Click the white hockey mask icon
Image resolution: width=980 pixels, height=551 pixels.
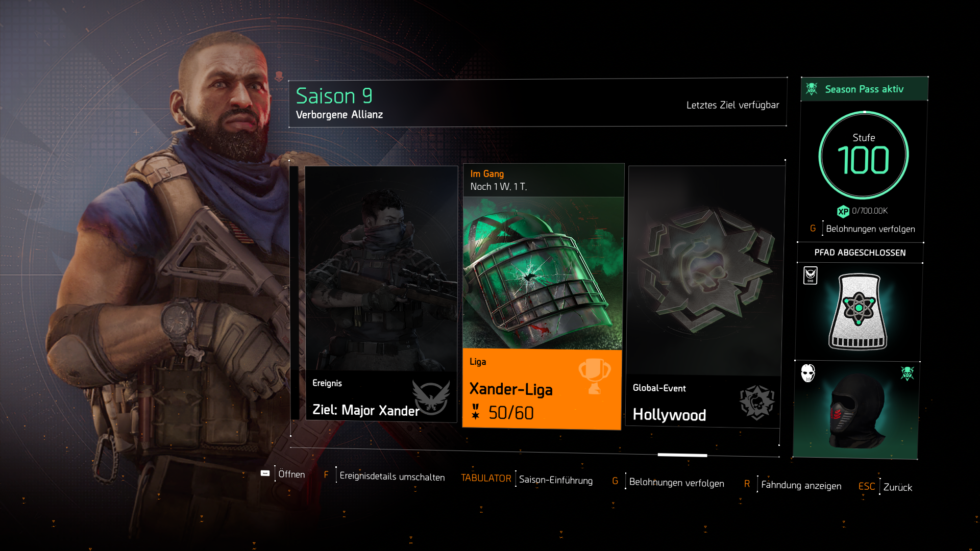click(808, 373)
